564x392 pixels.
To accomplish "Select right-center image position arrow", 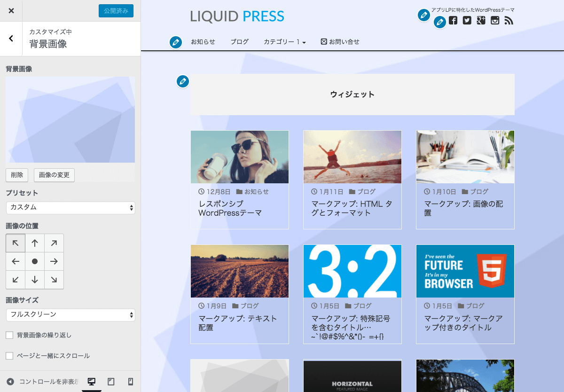I will [54, 261].
